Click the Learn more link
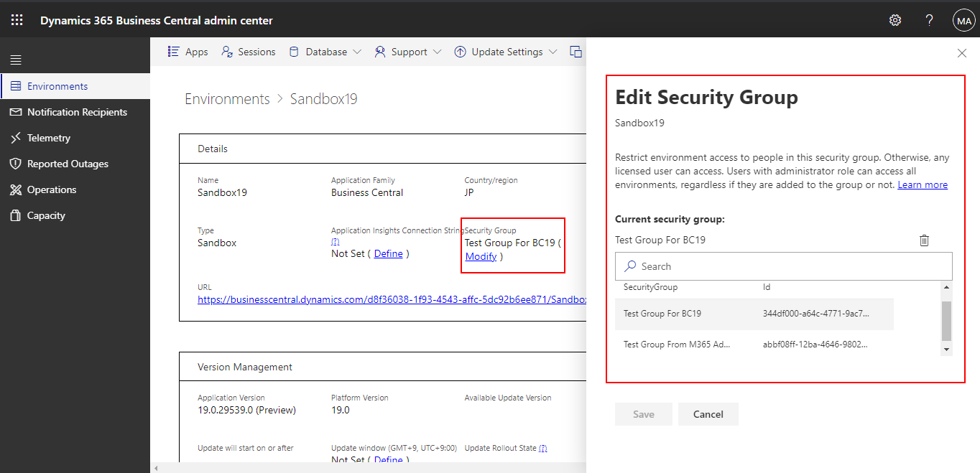 pos(923,184)
